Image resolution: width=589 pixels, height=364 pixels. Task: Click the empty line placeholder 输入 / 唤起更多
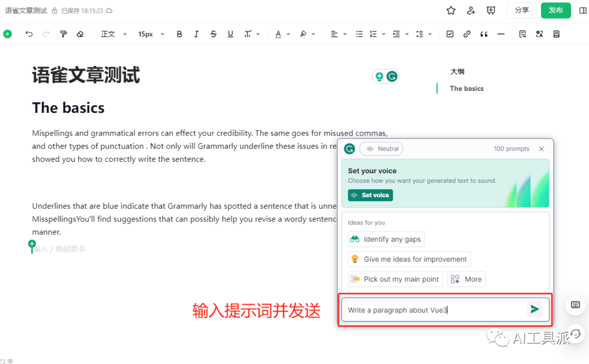point(60,249)
